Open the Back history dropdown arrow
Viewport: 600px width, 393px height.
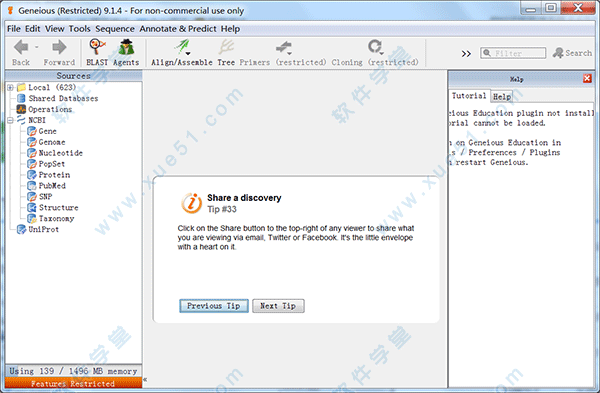coord(37,47)
